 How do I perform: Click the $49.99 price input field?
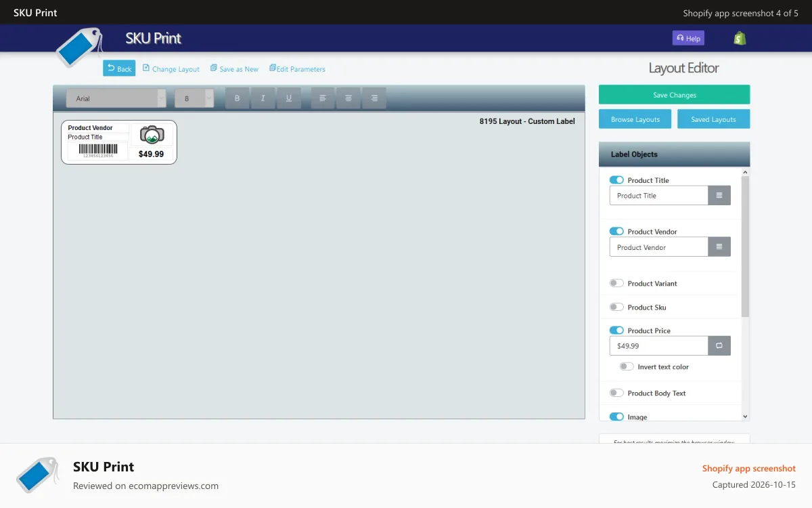[x=659, y=345]
